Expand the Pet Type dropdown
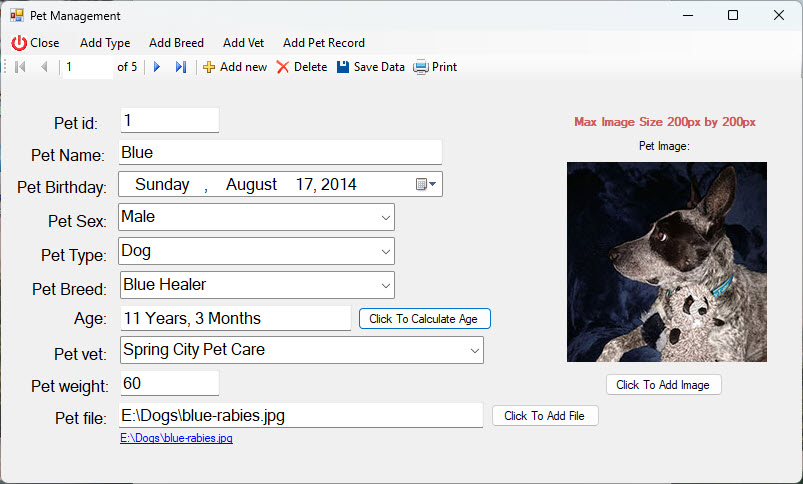This screenshot has width=803, height=484. (385, 251)
